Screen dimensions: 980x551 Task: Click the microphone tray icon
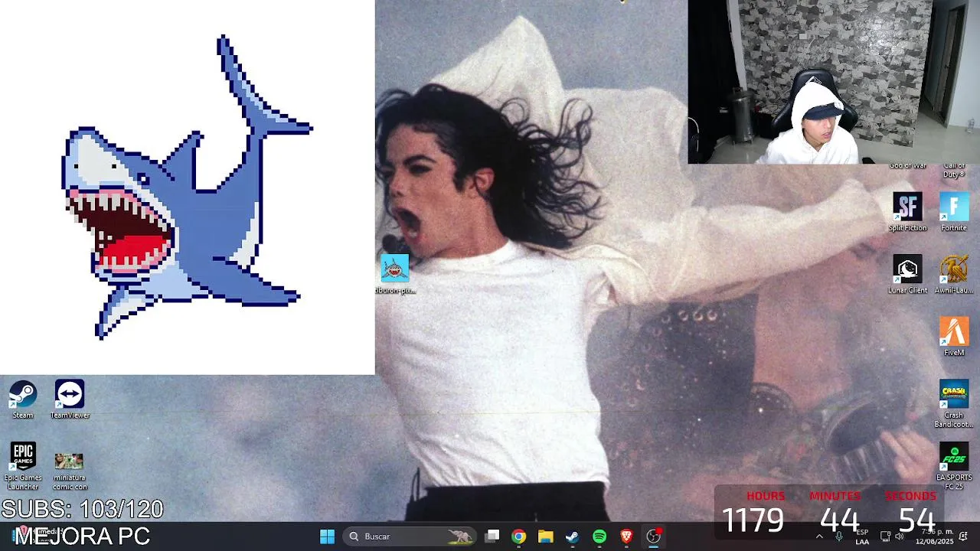839,536
